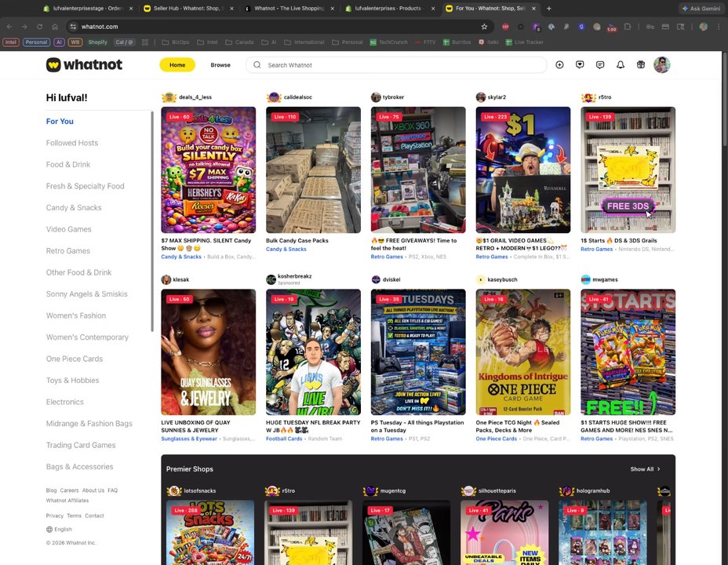Open the Blog footer link
728x565 pixels.
click(x=51, y=490)
